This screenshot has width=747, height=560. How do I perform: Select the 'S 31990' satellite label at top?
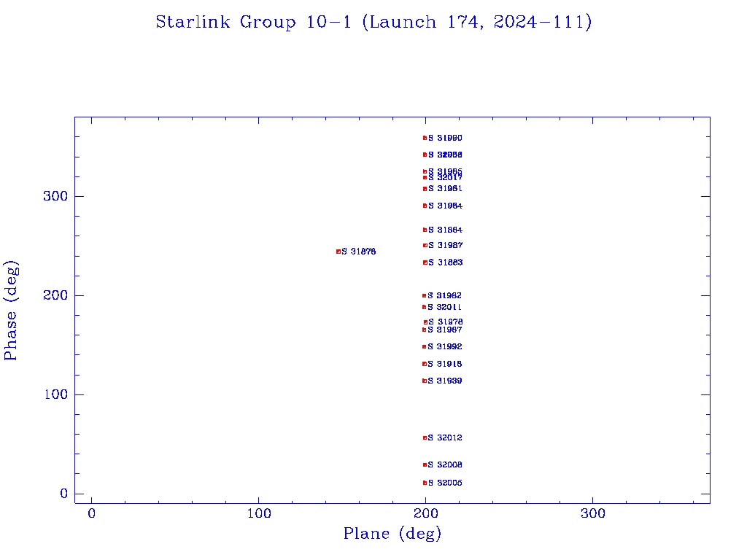pyautogui.click(x=445, y=138)
